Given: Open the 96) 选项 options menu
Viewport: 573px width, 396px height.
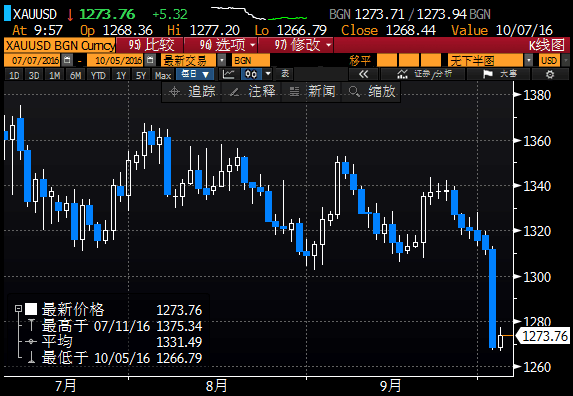Looking at the screenshot, I should coord(222,45).
